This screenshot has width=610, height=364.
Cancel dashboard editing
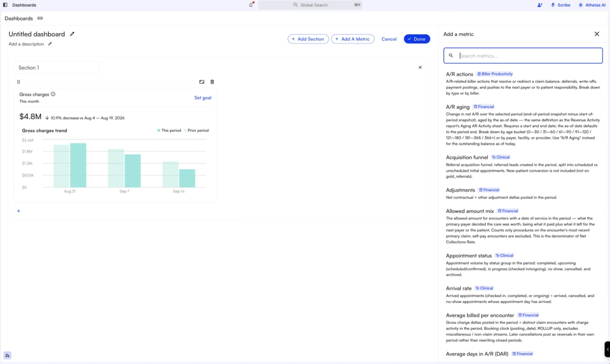point(389,39)
